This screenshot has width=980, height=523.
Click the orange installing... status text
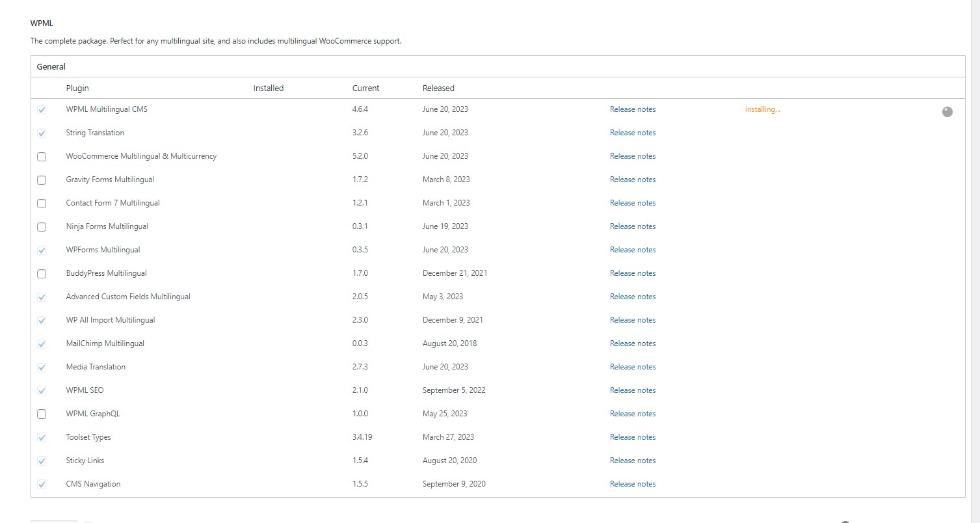click(x=762, y=109)
